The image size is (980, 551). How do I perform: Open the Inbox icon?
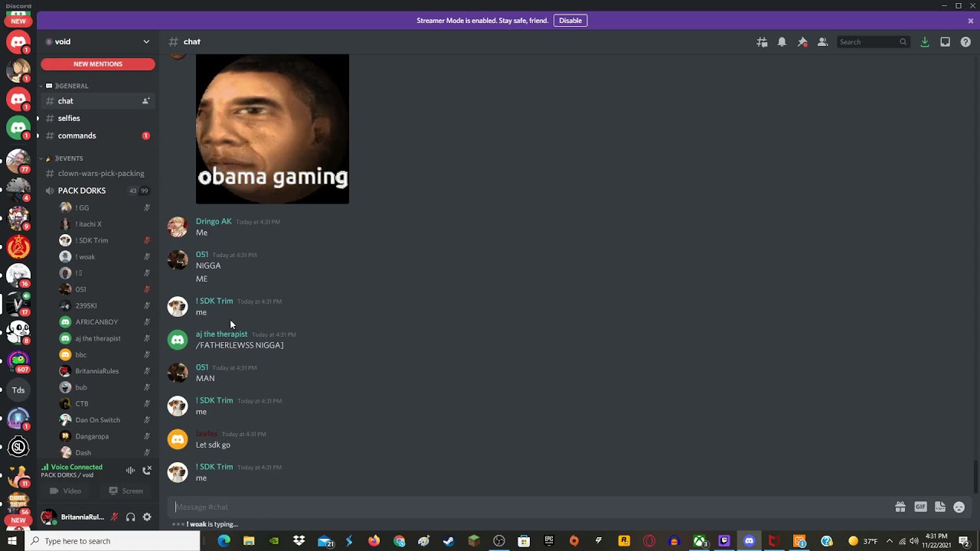tap(946, 42)
